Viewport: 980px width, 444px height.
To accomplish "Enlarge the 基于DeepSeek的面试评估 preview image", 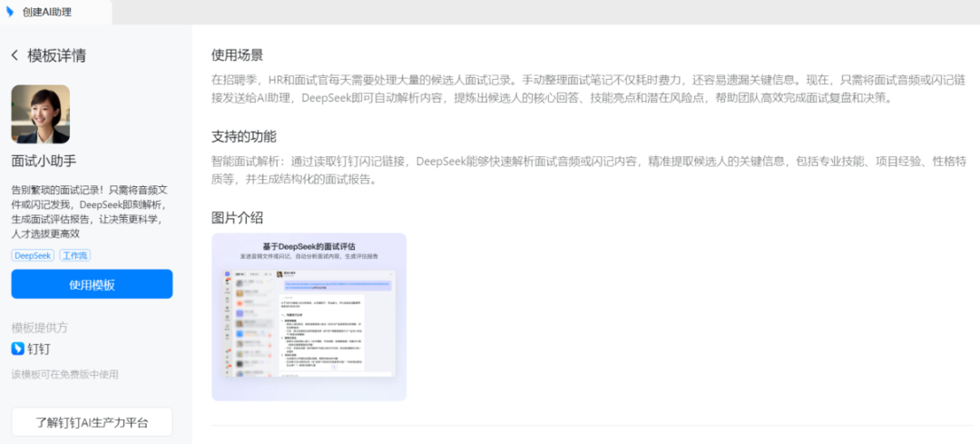I will point(309,316).
